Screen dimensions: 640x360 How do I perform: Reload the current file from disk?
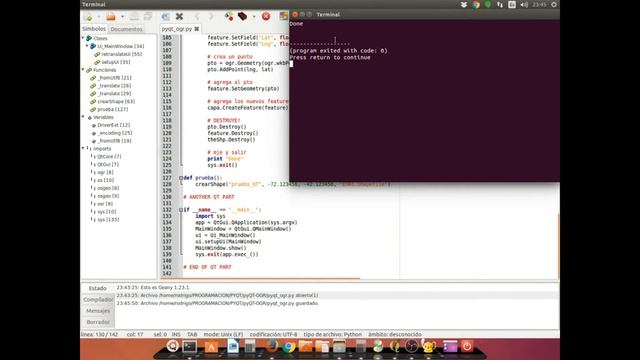click(165, 17)
